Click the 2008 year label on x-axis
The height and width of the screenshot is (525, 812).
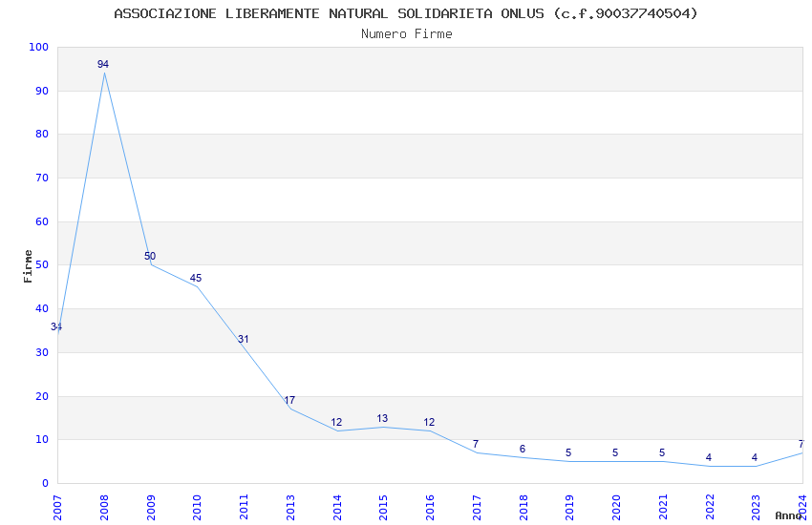point(104,507)
